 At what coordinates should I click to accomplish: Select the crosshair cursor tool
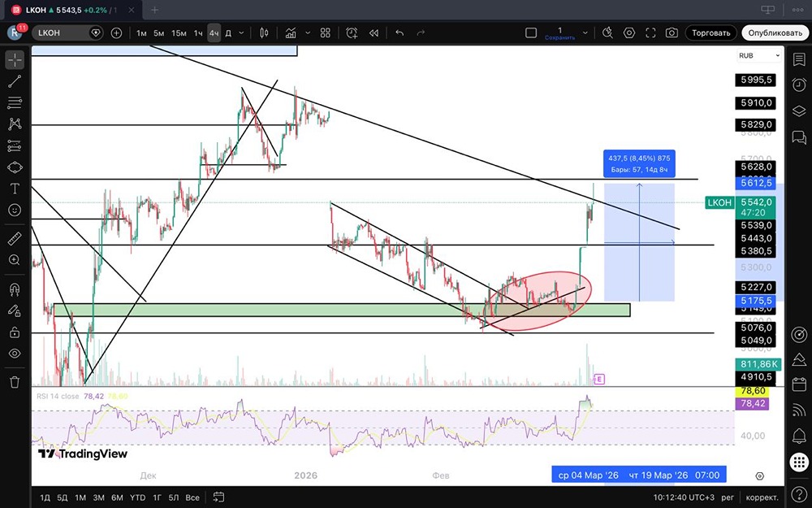point(15,60)
